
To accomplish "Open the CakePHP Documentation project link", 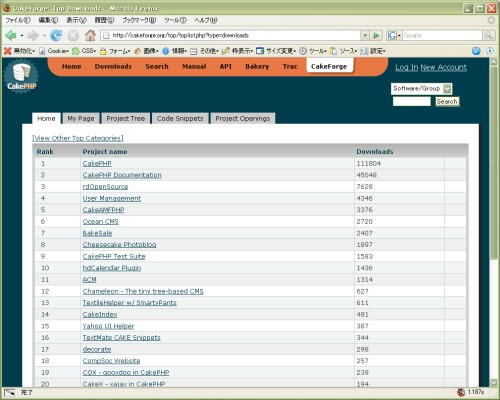I will click(x=122, y=175).
